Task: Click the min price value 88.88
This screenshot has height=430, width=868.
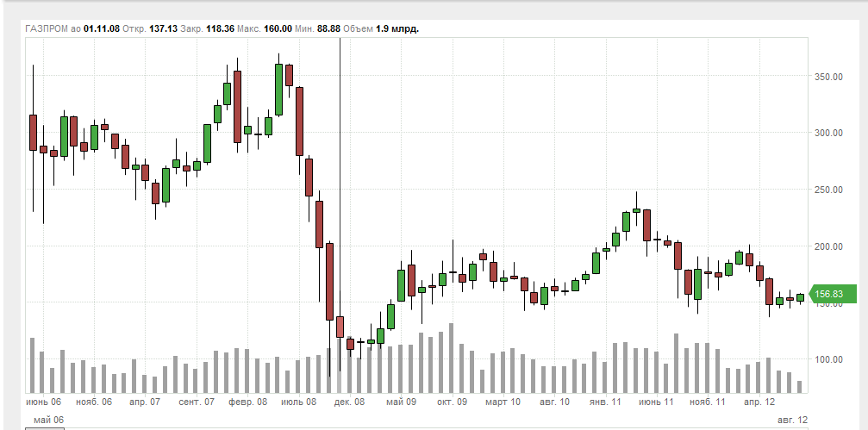Action: tap(328, 28)
